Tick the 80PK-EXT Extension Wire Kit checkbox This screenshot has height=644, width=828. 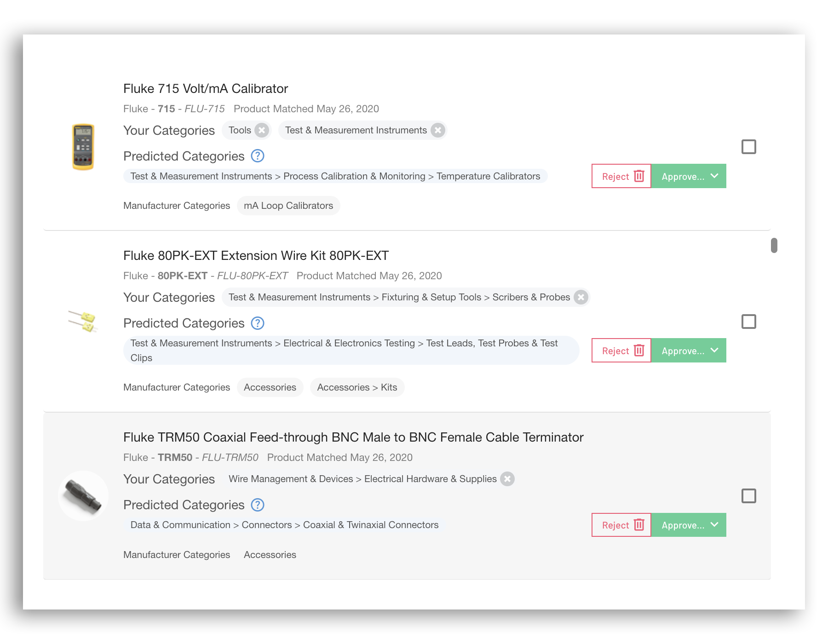748,322
